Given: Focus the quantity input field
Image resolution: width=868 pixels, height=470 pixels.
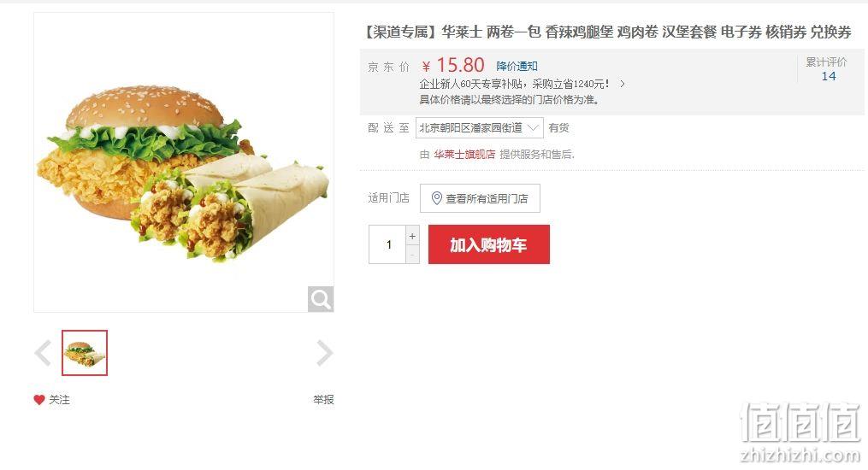Looking at the screenshot, I should [387, 244].
